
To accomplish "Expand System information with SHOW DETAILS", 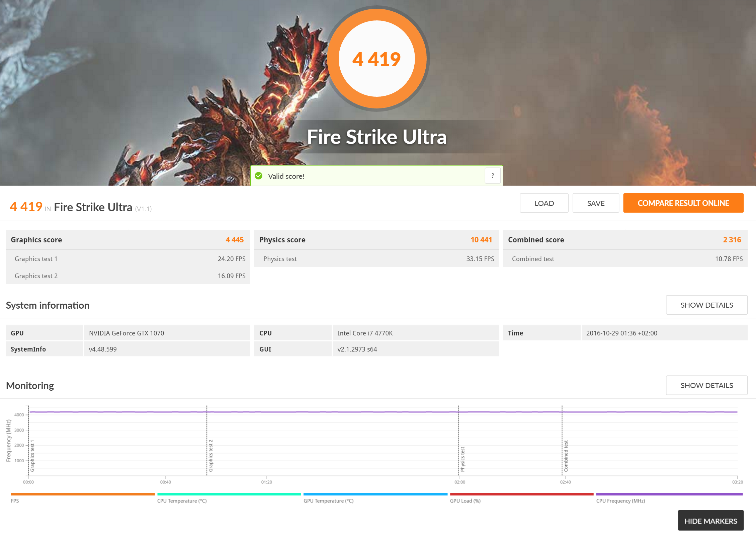I will point(706,305).
